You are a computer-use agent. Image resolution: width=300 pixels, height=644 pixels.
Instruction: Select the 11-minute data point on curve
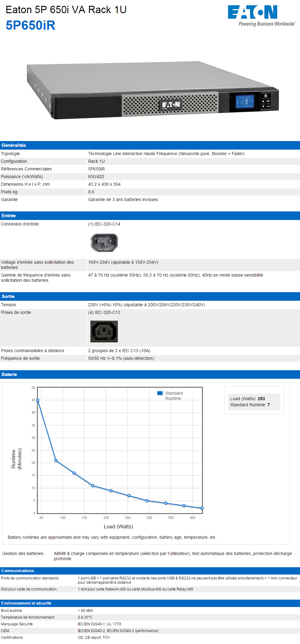92,486
